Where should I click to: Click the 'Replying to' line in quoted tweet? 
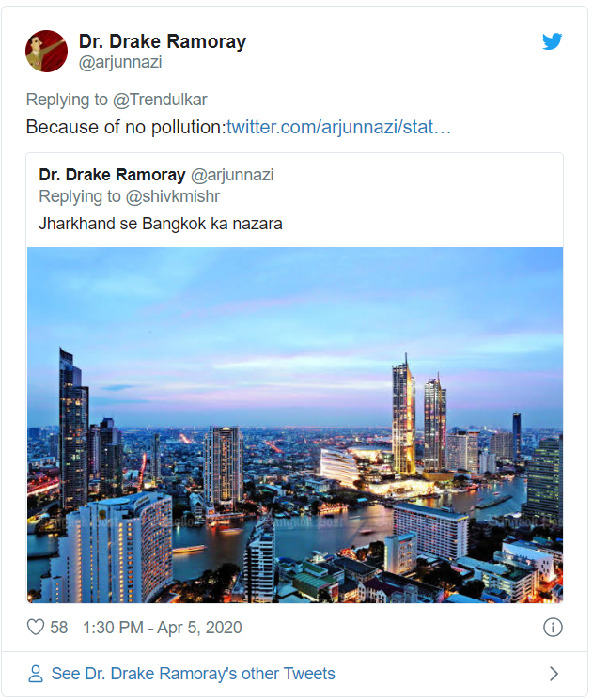pos(80,196)
